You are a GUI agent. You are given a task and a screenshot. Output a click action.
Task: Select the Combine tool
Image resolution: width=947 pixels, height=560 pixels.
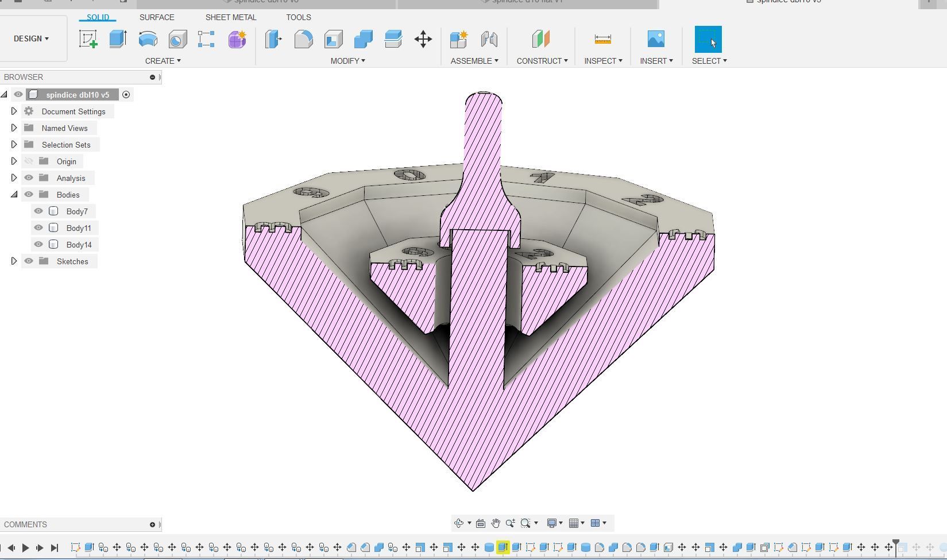(x=364, y=39)
